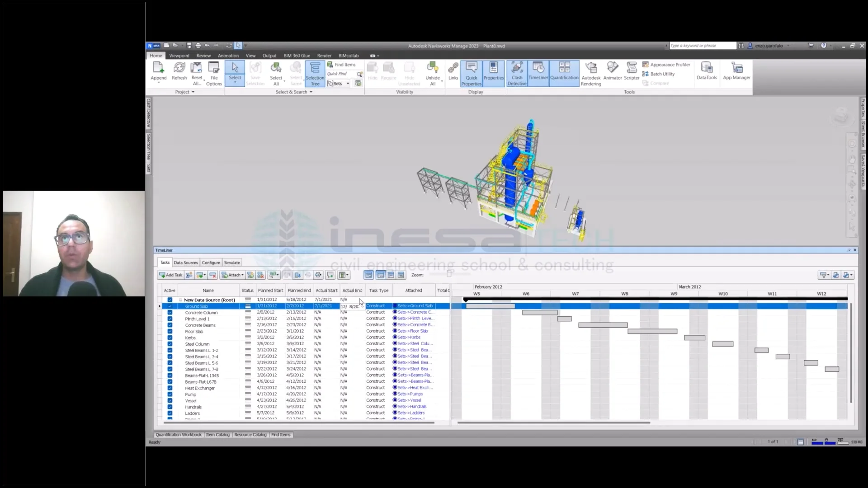Open the Viewpoint ribbon tab
The image size is (868, 488).
pyautogui.click(x=179, y=56)
